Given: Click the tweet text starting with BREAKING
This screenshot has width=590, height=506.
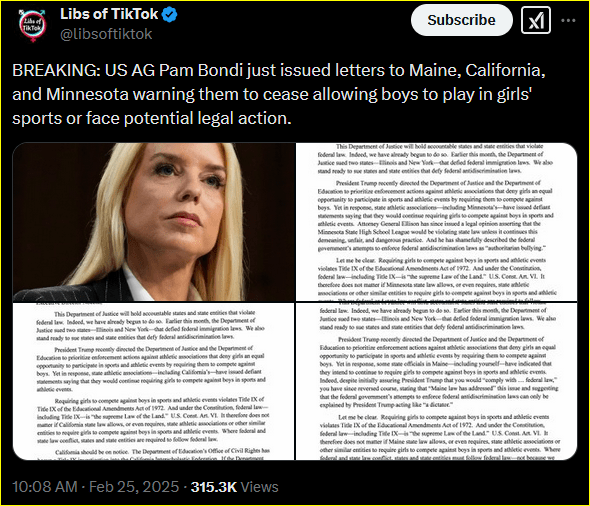Looking at the screenshot, I should [x=278, y=94].
